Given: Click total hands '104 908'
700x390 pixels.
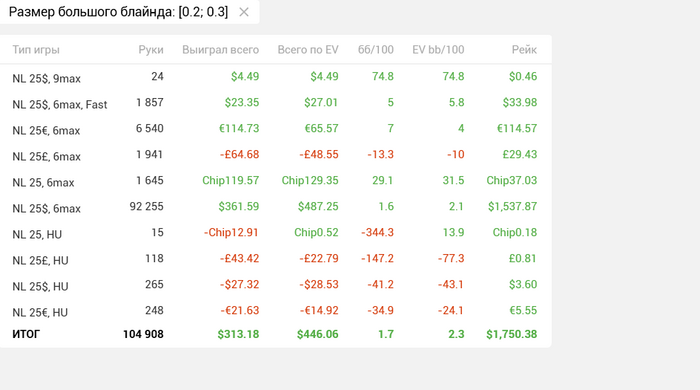Looking at the screenshot, I should (x=143, y=334).
